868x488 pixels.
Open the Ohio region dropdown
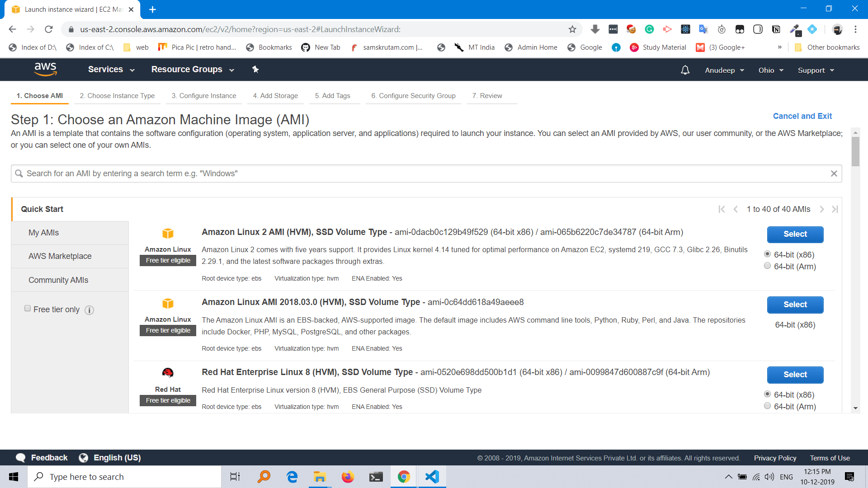point(771,70)
